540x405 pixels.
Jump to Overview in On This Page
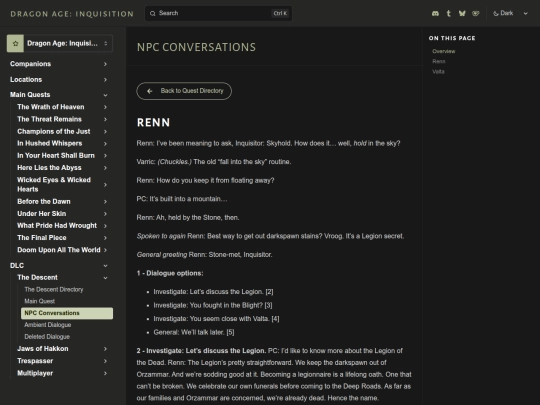444,51
